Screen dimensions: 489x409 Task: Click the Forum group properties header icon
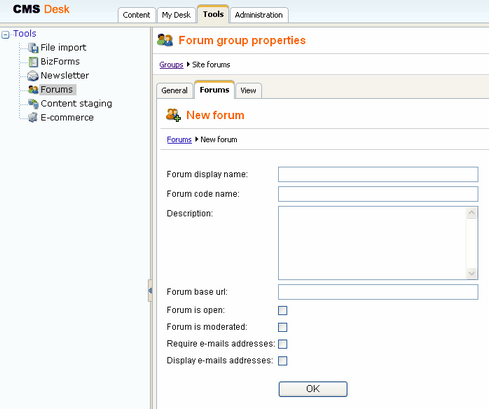point(165,40)
